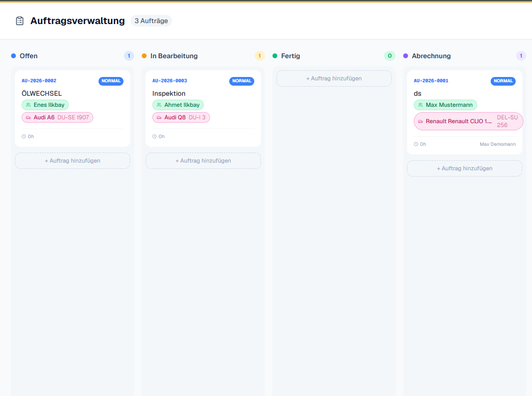The width and height of the screenshot is (532, 396).
Task: Click the Abrechnung count badge
Action: pyautogui.click(x=521, y=56)
